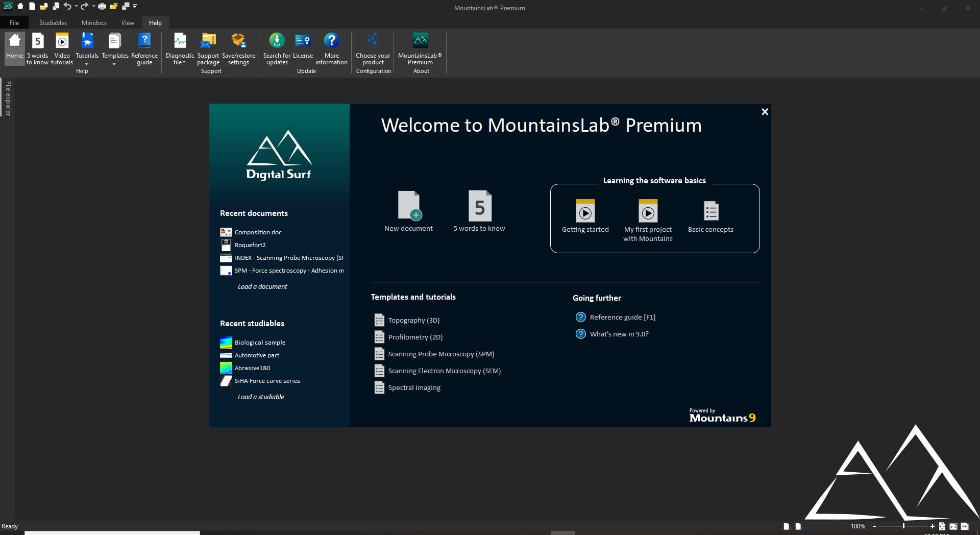This screenshot has width=980, height=535.
Task: Click What's new in 9.0? link
Action: (x=612, y=334)
